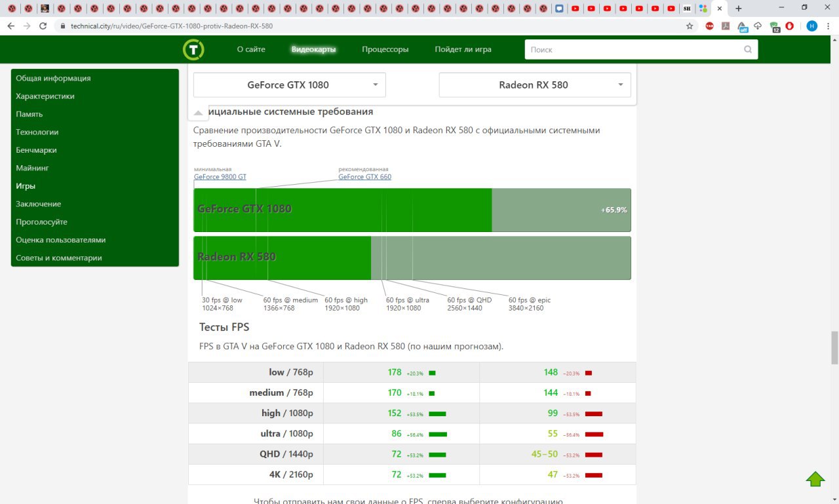Open a new browser tab

click(x=739, y=9)
